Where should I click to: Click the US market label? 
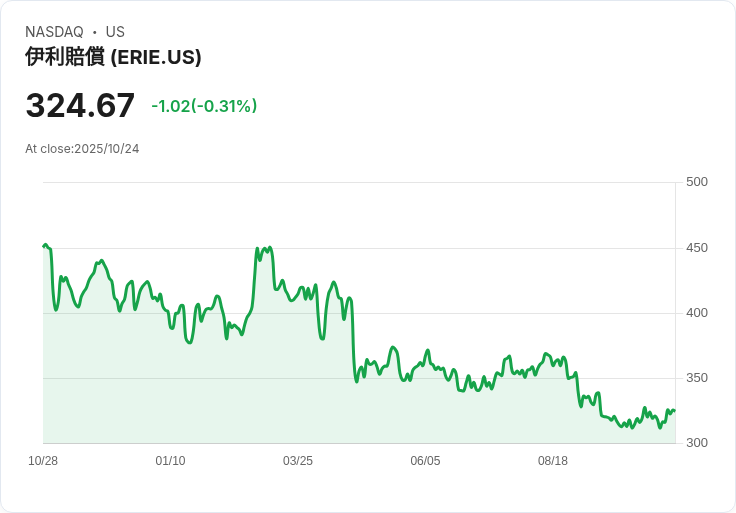tap(115, 32)
